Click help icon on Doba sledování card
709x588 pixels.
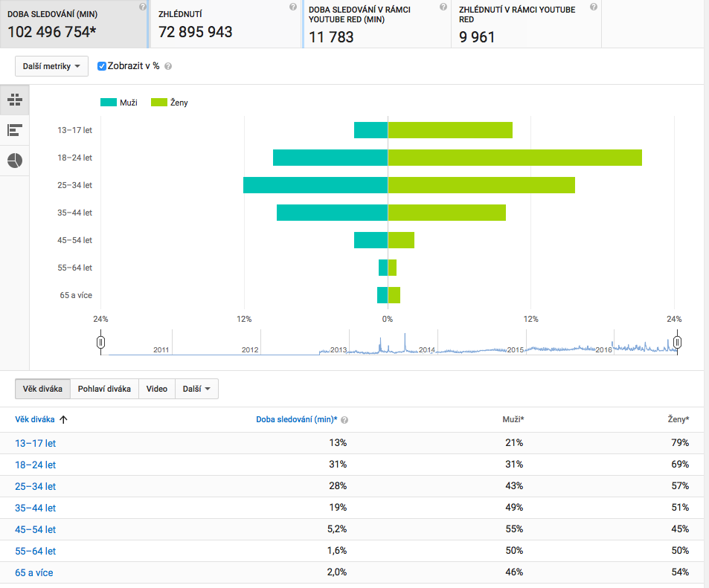pyautogui.click(x=142, y=7)
